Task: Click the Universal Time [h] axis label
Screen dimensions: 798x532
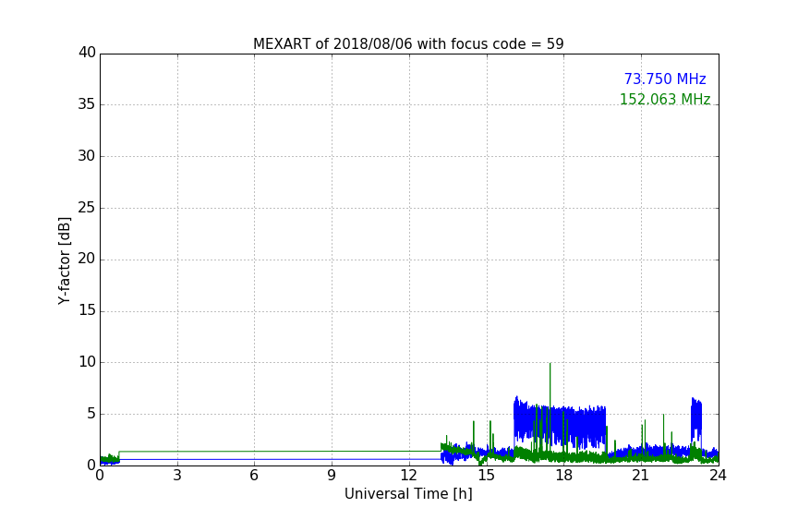Action: coord(408,494)
